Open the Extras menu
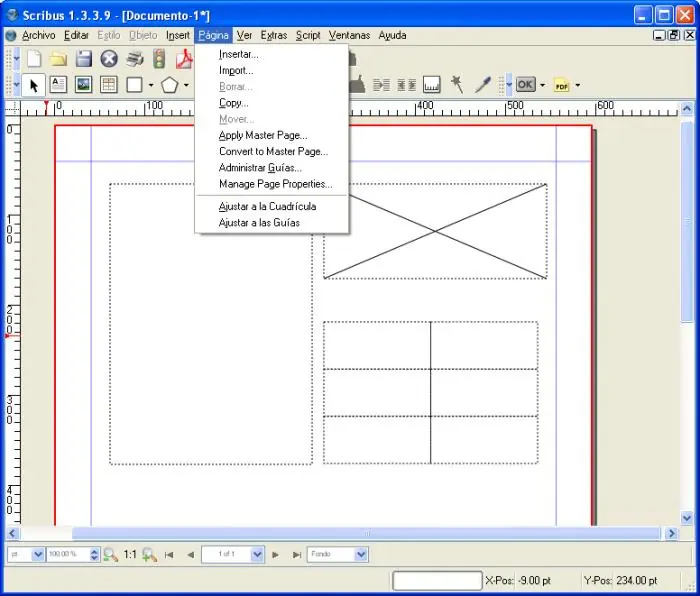The image size is (700, 596). point(274,35)
